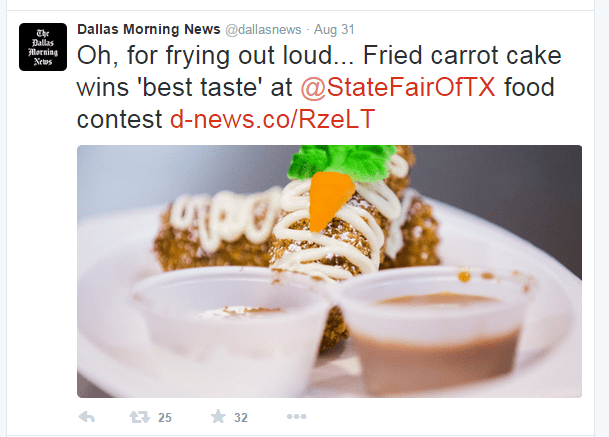The height and width of the screenshot is (437, 609).
Task: Click the reply arrow icon
Action: (87, 417)
